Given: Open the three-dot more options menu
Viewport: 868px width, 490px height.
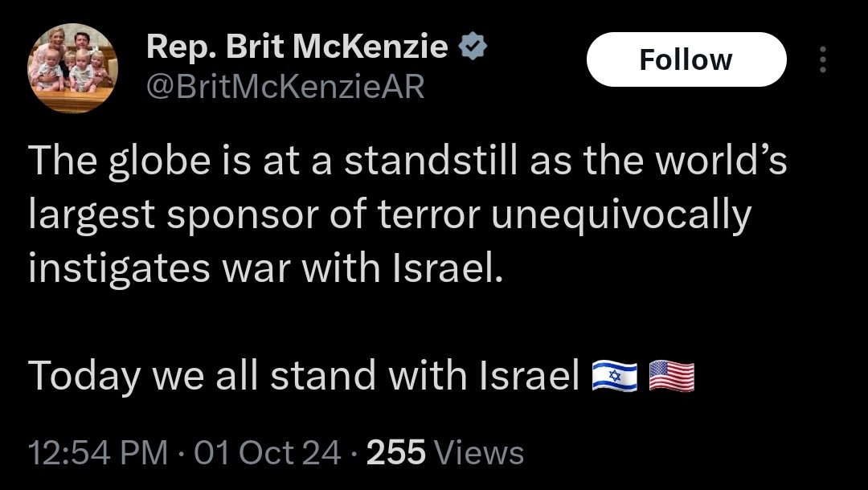Looking at the screenshot, I should (x=821, y=59).
